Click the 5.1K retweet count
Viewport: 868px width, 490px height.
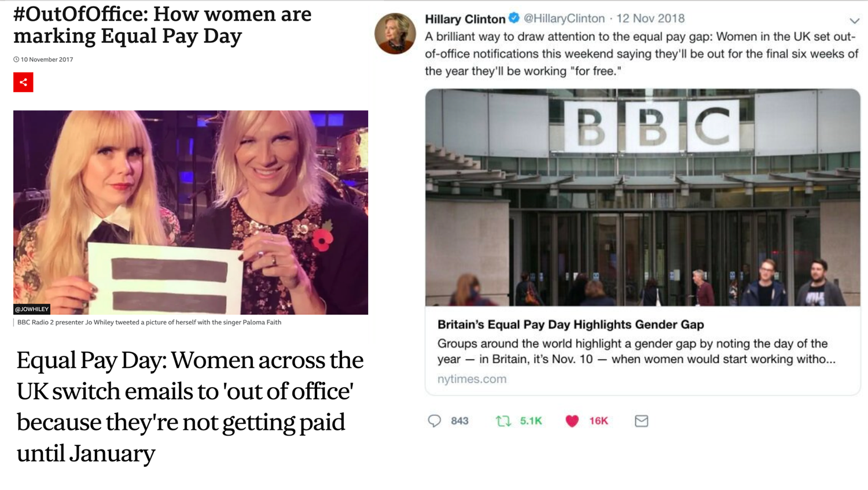[x=531, y=421]
